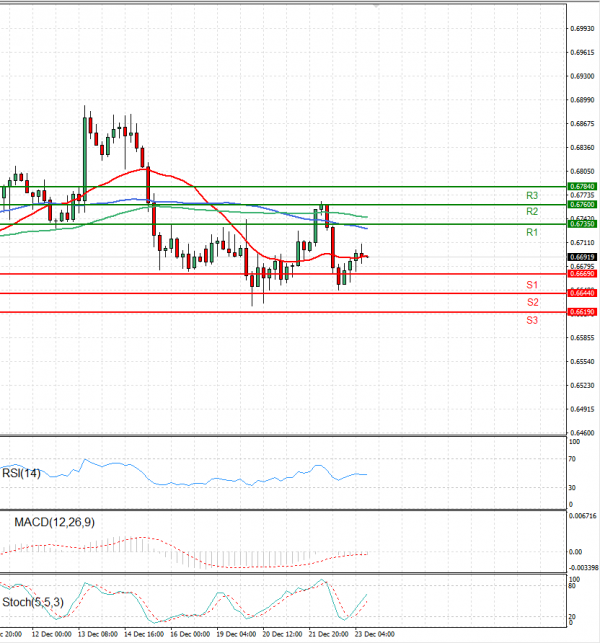Select the red 0.66690 price tag

click(x=582, y=274)
